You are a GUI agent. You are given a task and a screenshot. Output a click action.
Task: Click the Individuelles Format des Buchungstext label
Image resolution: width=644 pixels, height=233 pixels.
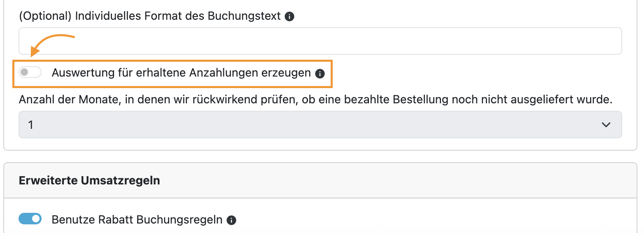click(150, 16)
